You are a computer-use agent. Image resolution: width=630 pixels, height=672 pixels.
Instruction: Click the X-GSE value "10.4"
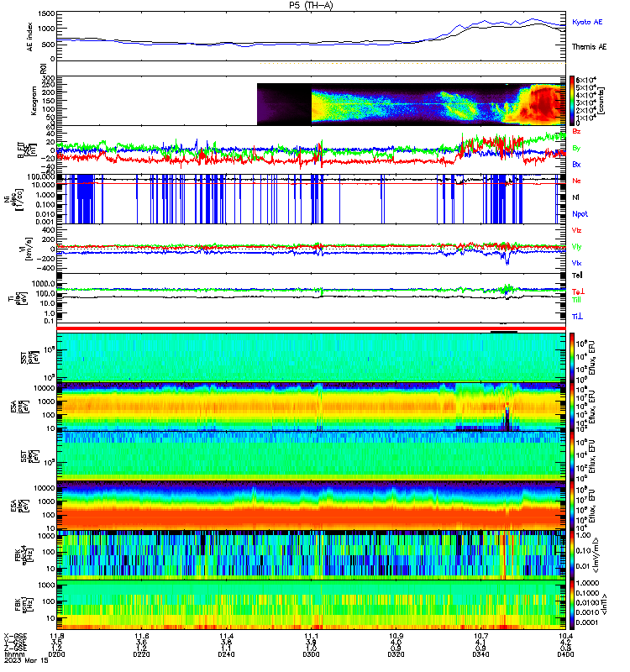pos(565,636)
